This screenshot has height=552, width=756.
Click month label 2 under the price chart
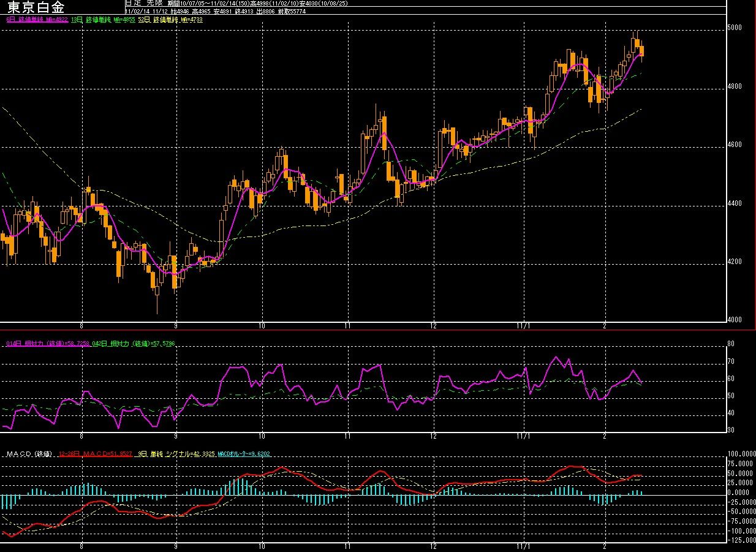tap(605, 325)
